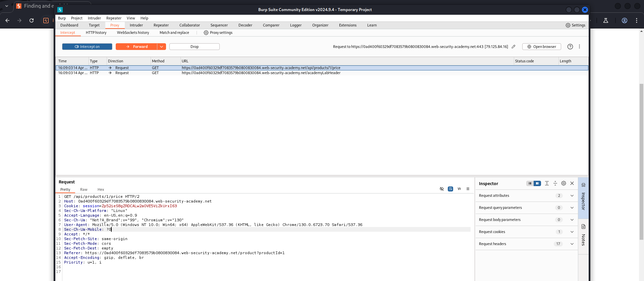The image size is (644, 281).
Task: Select the academyLabHeader request row
Action: tap(322, 73)
